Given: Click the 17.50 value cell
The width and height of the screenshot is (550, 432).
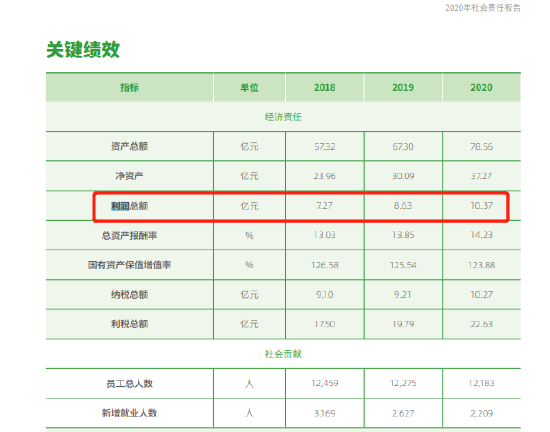Looking at the screenshot, I should (324, 324).
